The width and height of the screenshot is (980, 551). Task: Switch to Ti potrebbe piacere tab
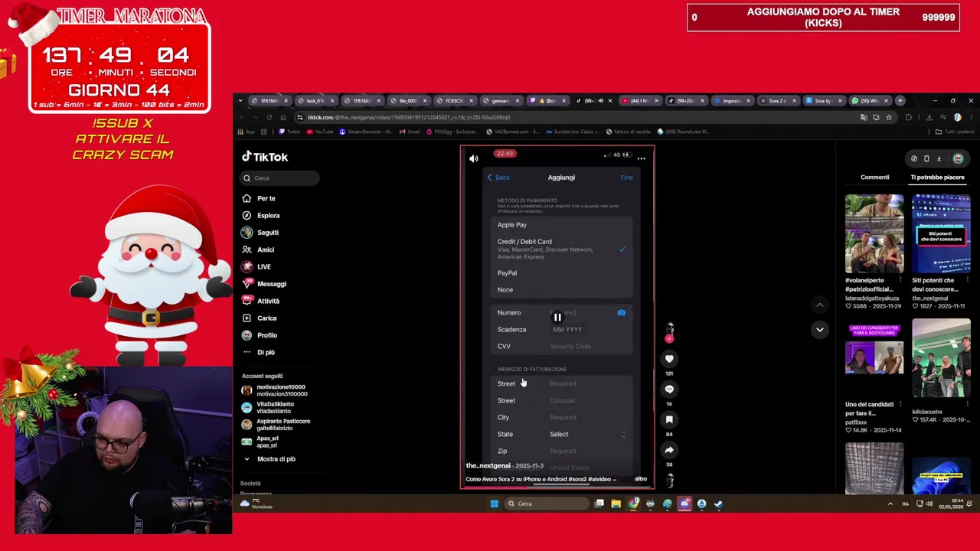[x=937, y=178]
